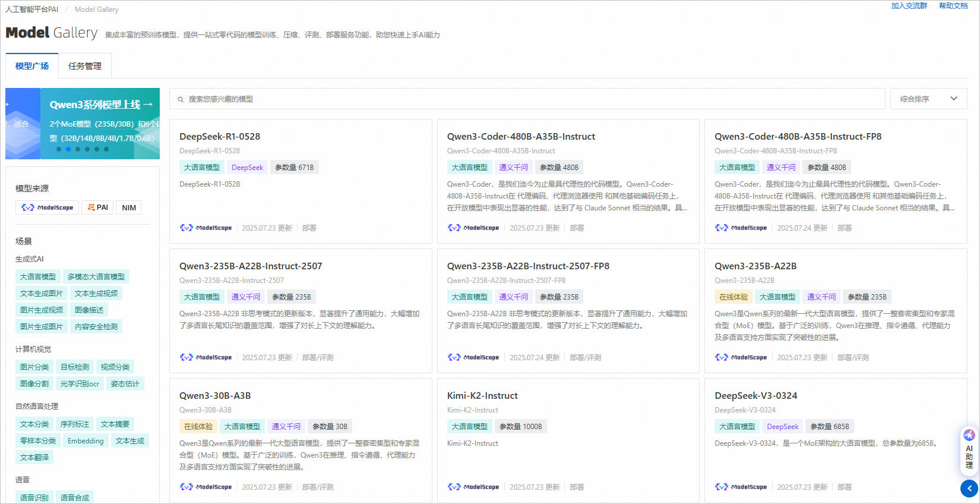Toggle the 内容安全检测 filter tag

pos(96,326)
